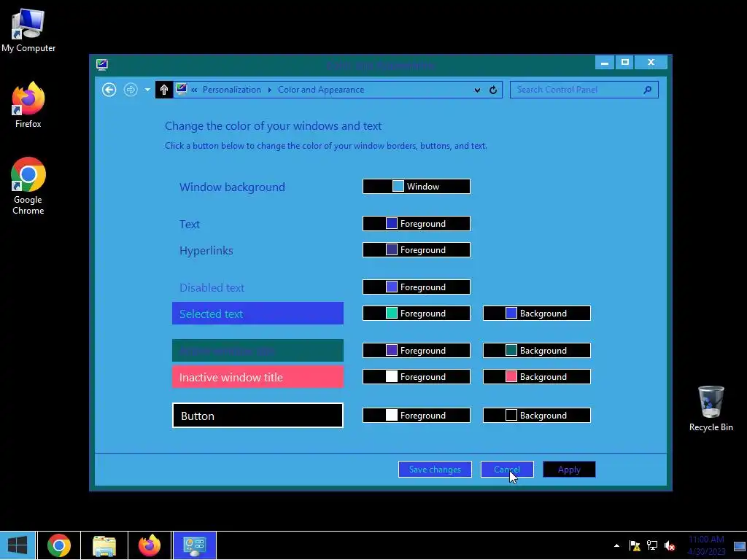Change the Window background color button
This screenshot has height=560, width=747.
click(417, 186)
